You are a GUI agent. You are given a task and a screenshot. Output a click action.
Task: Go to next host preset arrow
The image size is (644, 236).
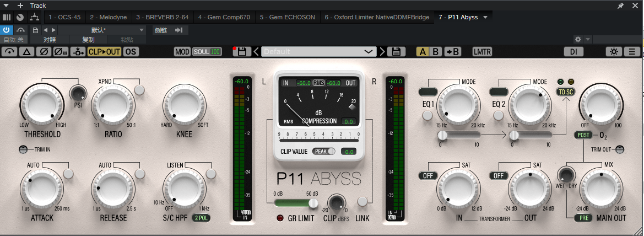54,30
